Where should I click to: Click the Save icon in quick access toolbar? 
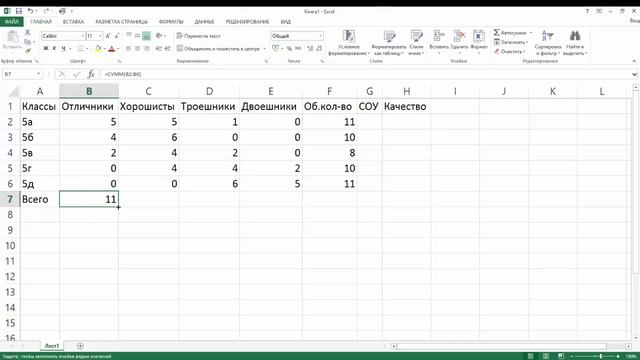tap(19, 11)
